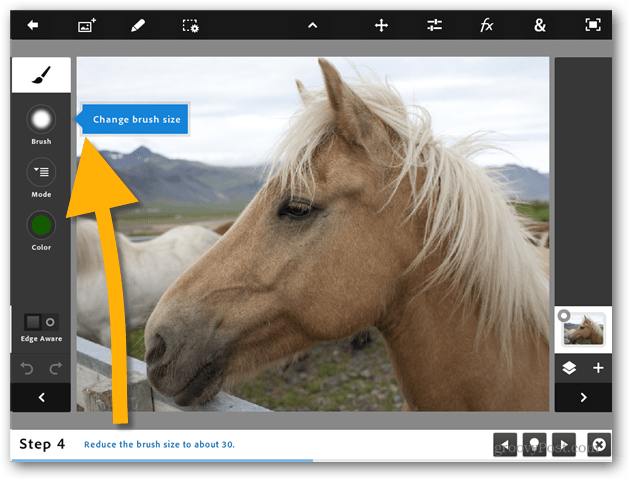630x480 pixels.
Task: Add a new layer with plus
Action: [x=598, y=368]
